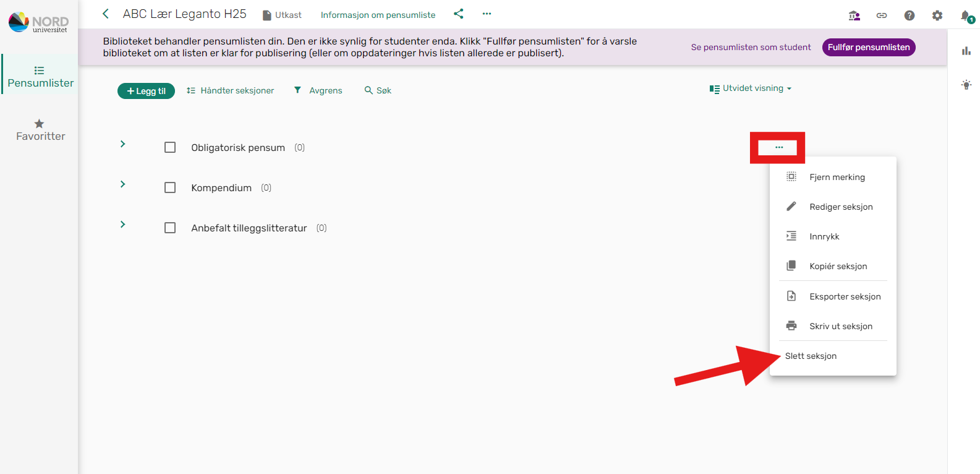Click the lightbulb suggestions icon
This screenshot has height=474, width=980.
point(966,85)
